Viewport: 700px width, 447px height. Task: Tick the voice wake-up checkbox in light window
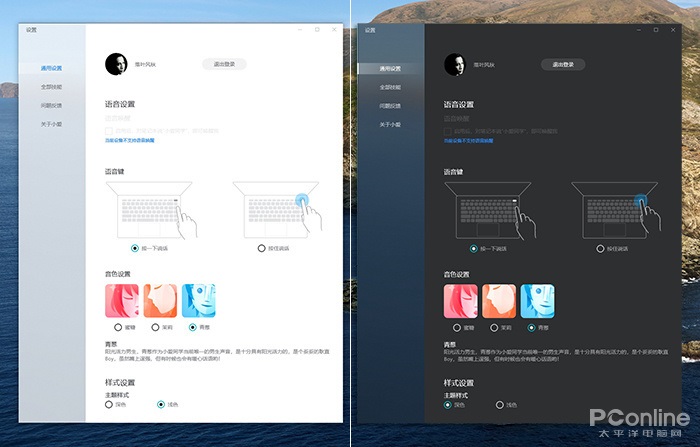(108, 131)
